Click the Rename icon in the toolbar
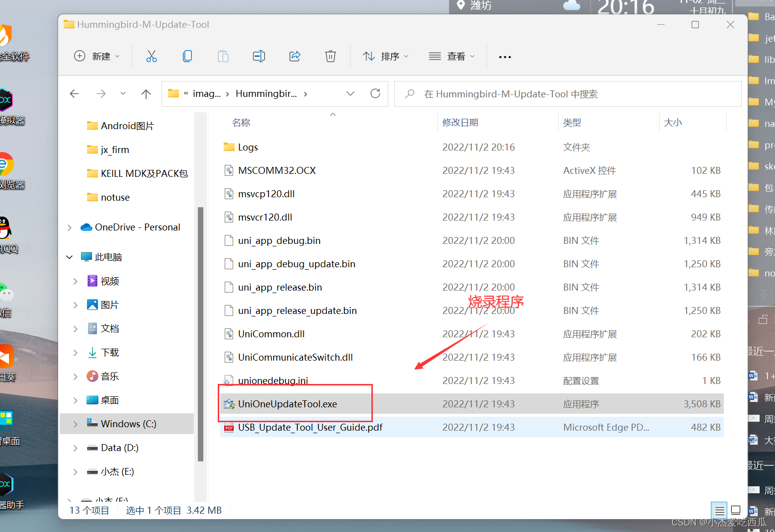The image size is (775, 532). pyautogui.click(x=259, y=56)
